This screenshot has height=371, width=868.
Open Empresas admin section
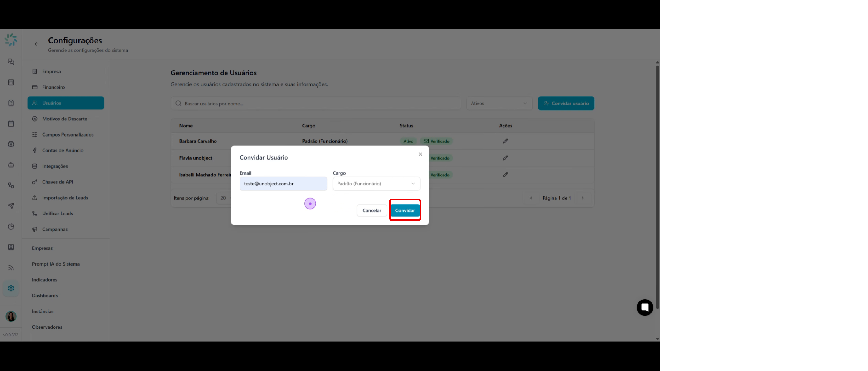[x=42, y=248]
